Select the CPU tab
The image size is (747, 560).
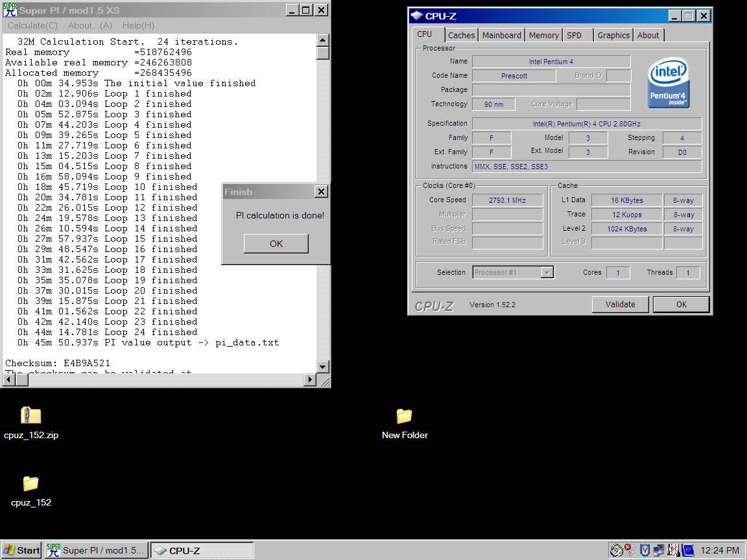point(427,34)
